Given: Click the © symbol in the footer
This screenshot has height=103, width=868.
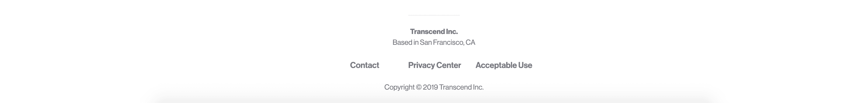Looking at the screenshot, I should [418, 87].
